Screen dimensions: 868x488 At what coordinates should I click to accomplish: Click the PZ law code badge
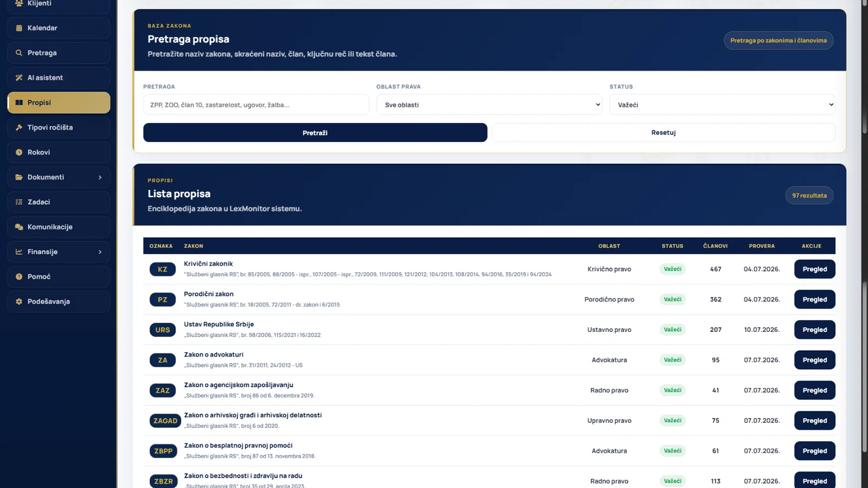point(163,300)
